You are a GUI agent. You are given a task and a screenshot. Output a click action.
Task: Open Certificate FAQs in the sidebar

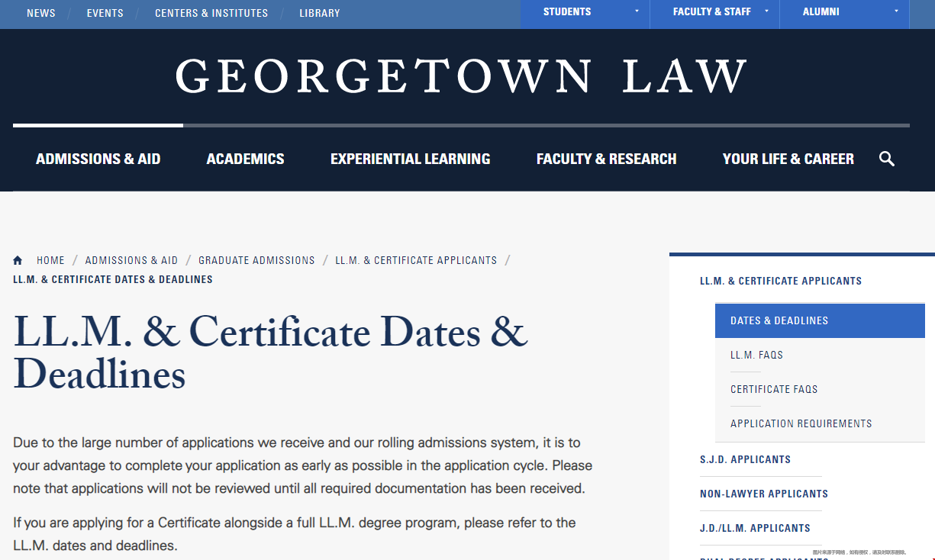774,389
